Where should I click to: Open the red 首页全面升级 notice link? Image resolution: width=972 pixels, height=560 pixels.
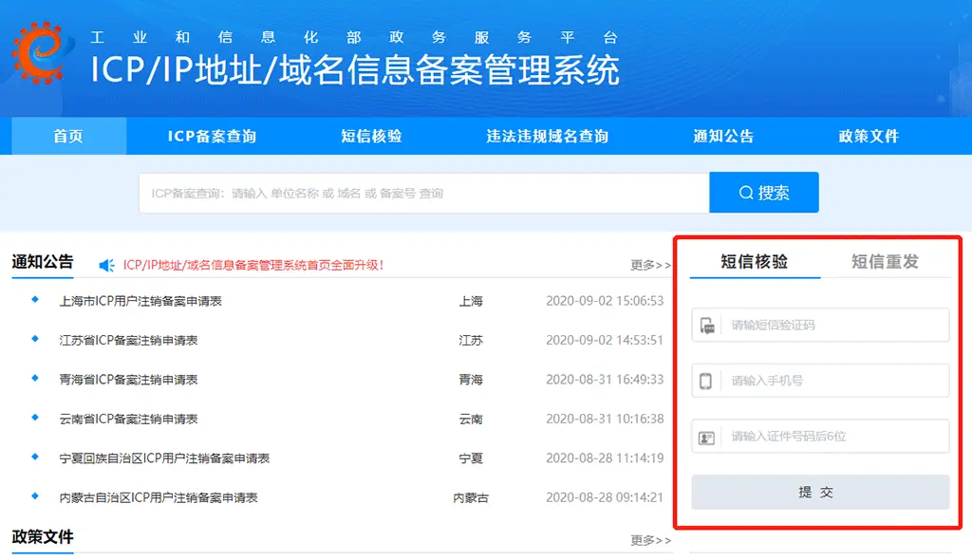[x=253, y=265]
